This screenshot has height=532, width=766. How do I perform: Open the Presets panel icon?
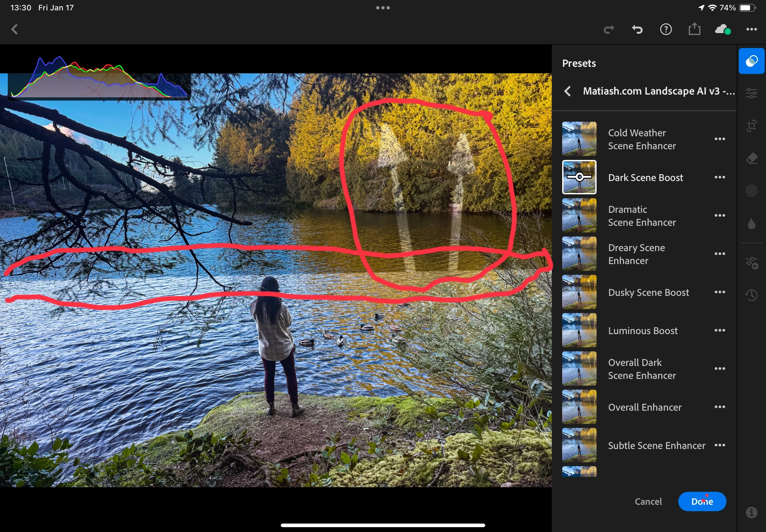pos(751,61)
